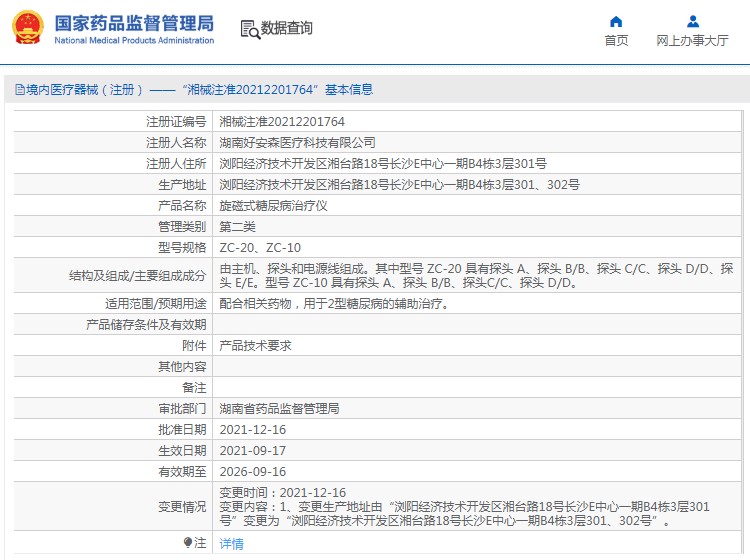Click the 注册证编号 row label
The width and height of the screenshot is (750, 560).
pos(176,122)
